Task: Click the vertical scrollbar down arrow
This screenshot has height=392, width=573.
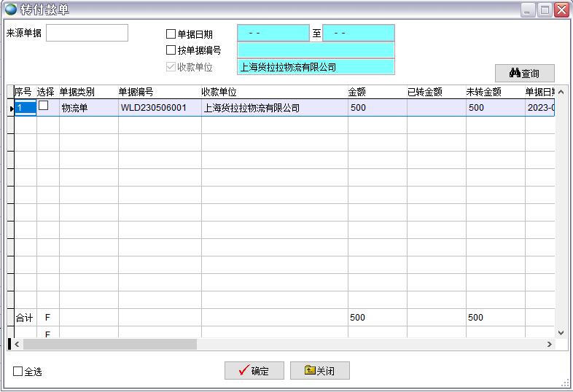Action: 561,332
